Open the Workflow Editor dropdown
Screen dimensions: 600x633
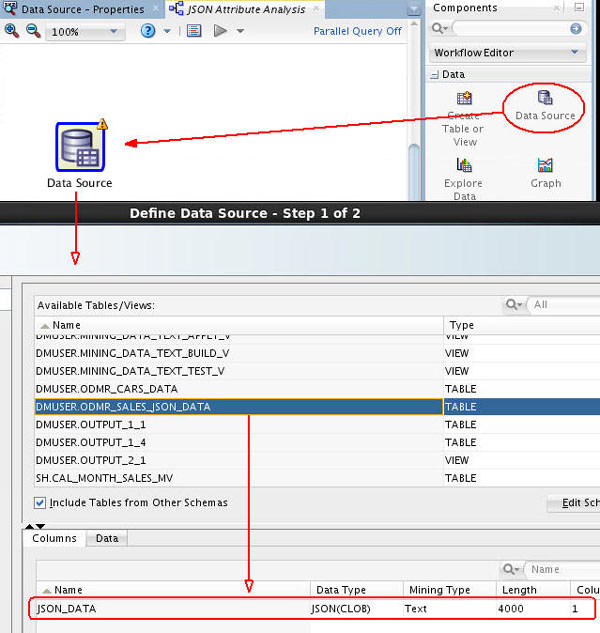click(507, 52)
